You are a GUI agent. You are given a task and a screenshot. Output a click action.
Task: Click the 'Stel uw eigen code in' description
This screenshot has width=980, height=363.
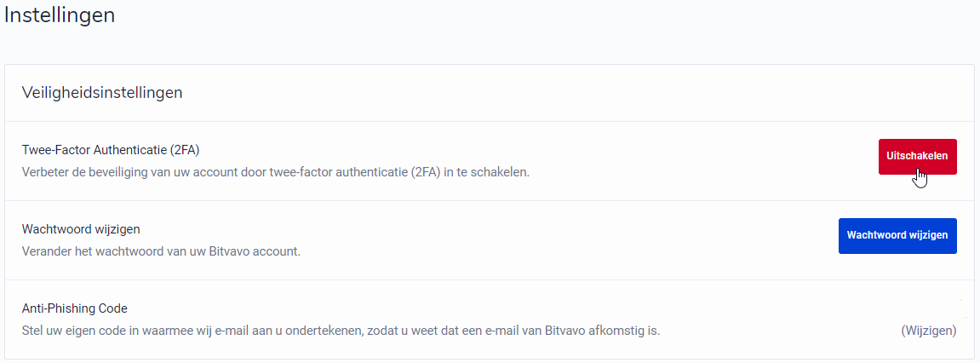pyautogui.click(x=341, y=330)
